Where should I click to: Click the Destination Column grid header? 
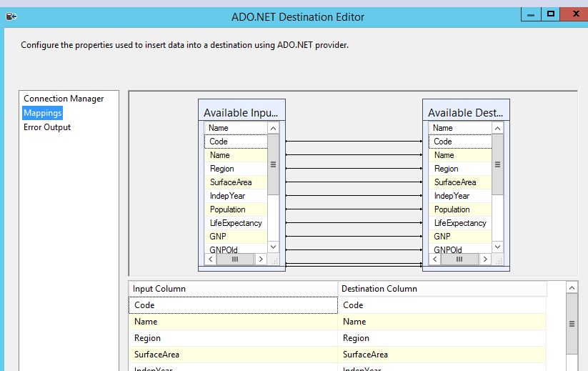pyautogui.click(x=442, y=289)
